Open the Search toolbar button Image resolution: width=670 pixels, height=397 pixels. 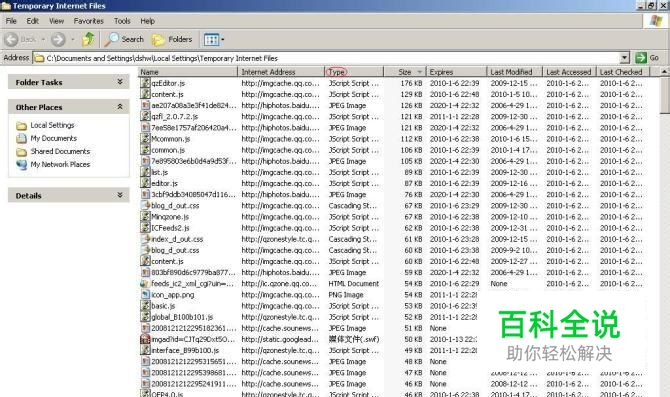[124, 39]
